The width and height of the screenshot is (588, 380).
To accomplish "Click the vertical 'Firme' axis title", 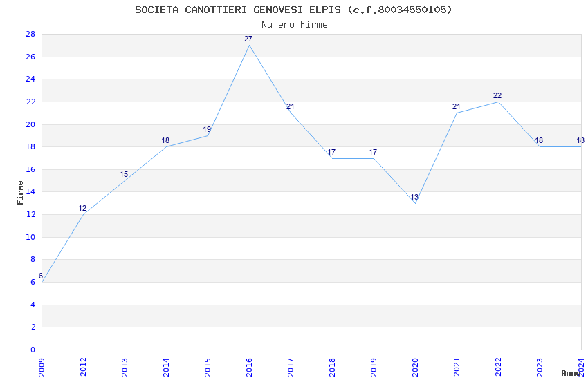I will 20,193.
